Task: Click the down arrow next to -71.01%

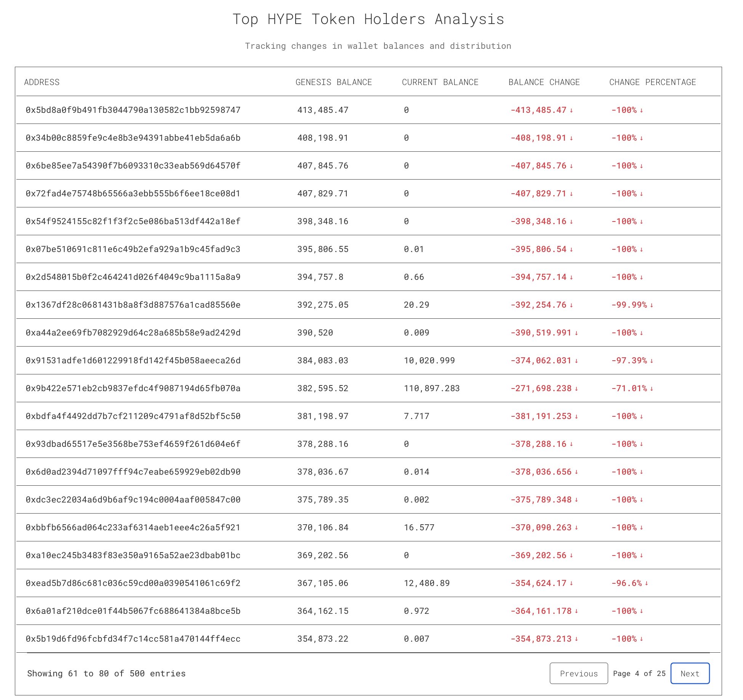Action: click(x=652, y=389)
